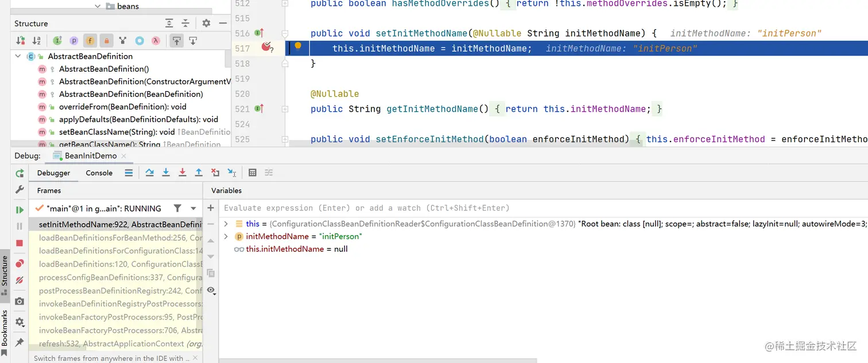Toggle Mute Breakpoints
868x363 pixels.
pyautogui.click(x=20, y=280)
